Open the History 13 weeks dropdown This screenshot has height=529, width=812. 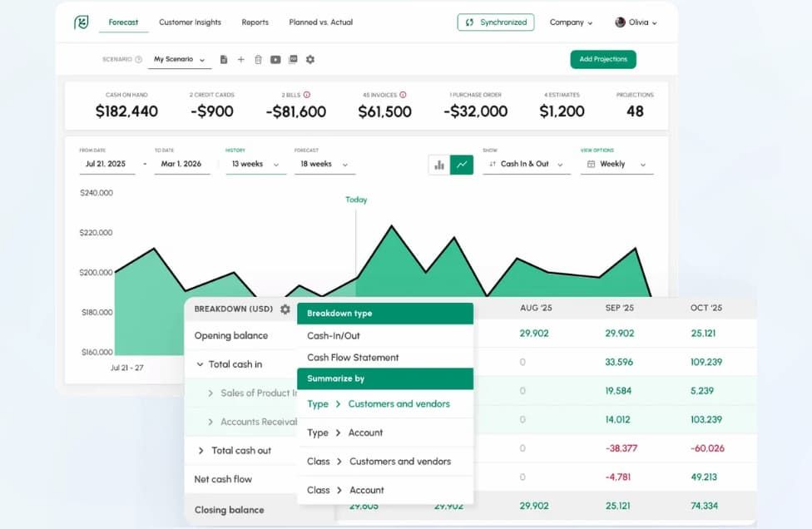[255, 164]
